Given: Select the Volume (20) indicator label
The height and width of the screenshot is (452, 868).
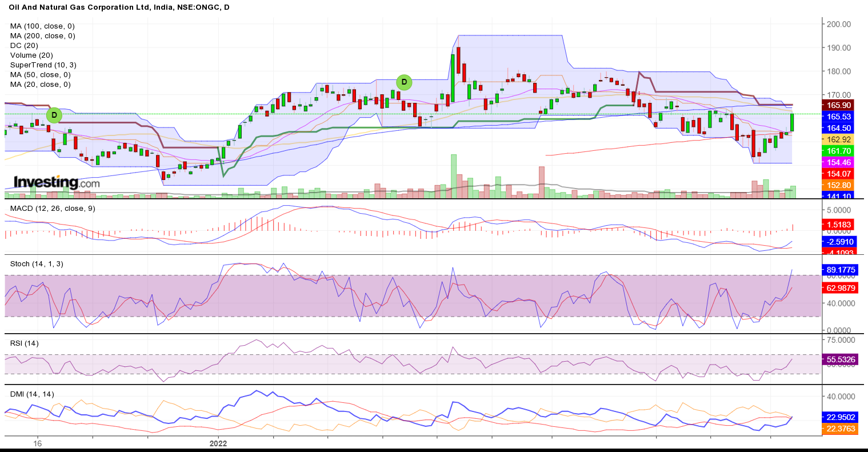Looking at the screenshot, I should coord(31,55).
